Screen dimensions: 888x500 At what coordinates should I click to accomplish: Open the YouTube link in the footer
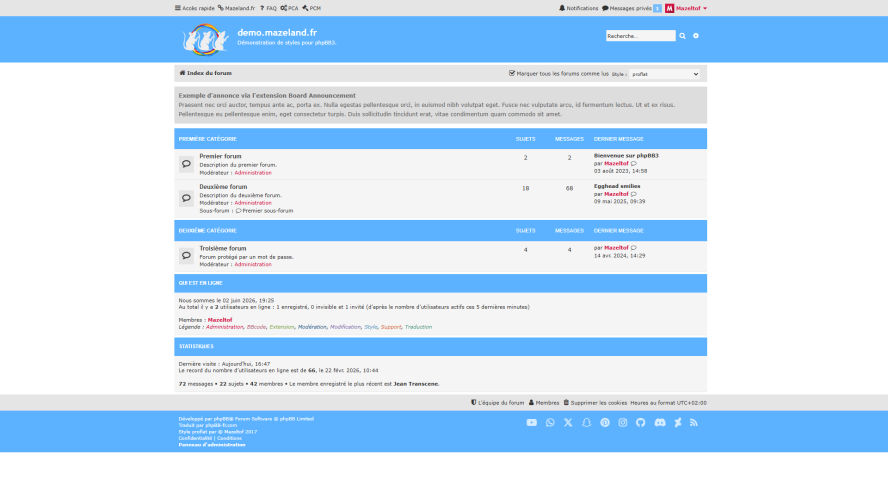[531, 422]
